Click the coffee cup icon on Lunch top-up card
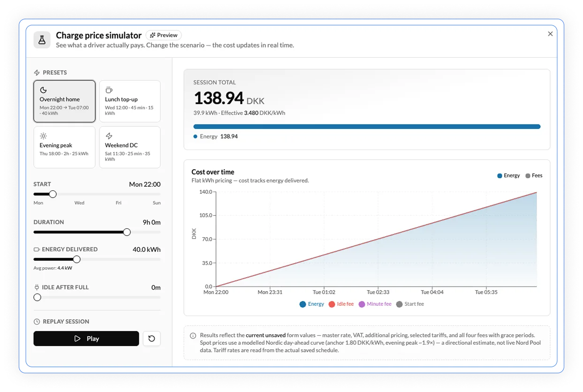Screen dimensions: 583x392 109,90
